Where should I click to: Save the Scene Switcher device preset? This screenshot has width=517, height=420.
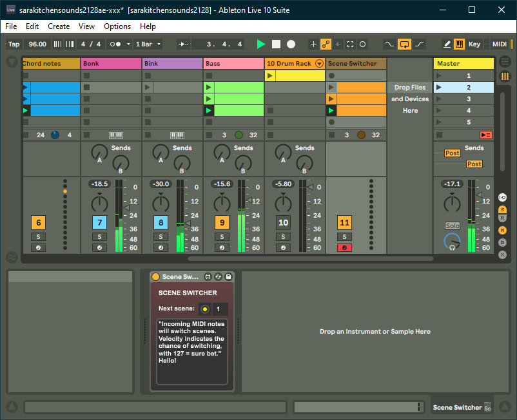(228, 276)
